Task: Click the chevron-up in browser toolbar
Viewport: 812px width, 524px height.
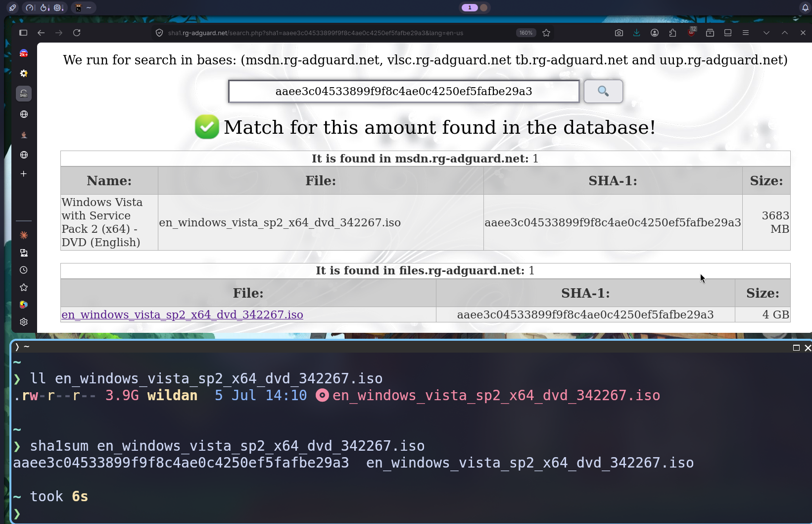Action: click(785, 33)
